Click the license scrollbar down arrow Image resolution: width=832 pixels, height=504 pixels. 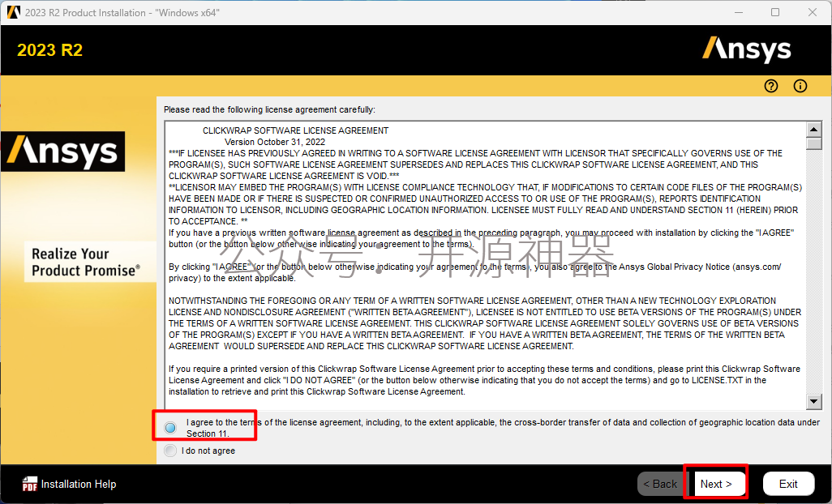(x=813, y=402)
